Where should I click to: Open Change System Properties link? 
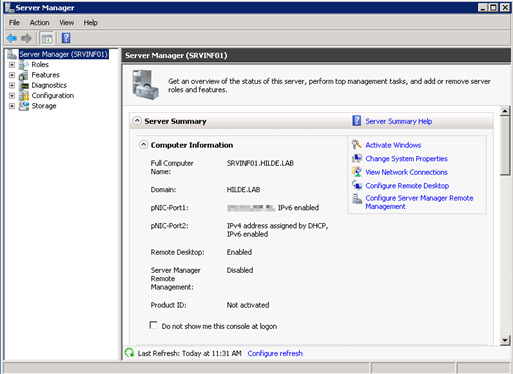pyautogui.click(x=406, y=159)
